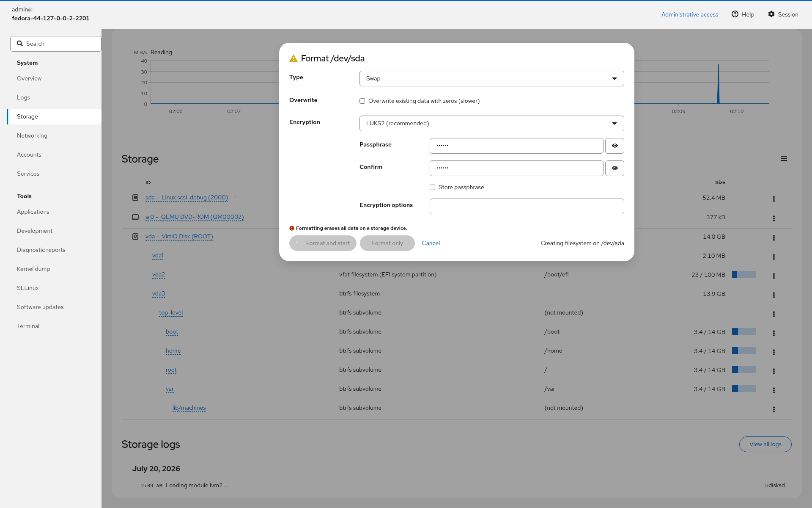Image resolution: width=812 pixels, height=508 pixels.
Task: Open the Type dropdown showing Swap
Action: [491, 78]
